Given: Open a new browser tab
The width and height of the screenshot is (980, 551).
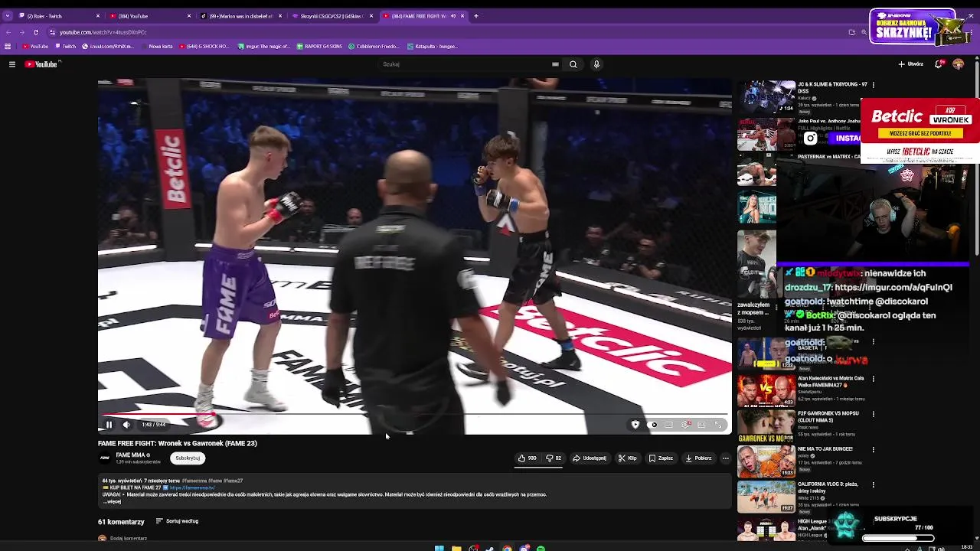Looking at the screenshot, I should (476, 16).
